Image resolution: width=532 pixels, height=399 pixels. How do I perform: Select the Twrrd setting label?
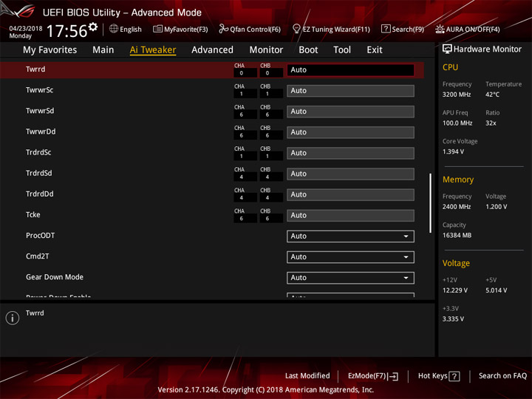click(35, 69)
